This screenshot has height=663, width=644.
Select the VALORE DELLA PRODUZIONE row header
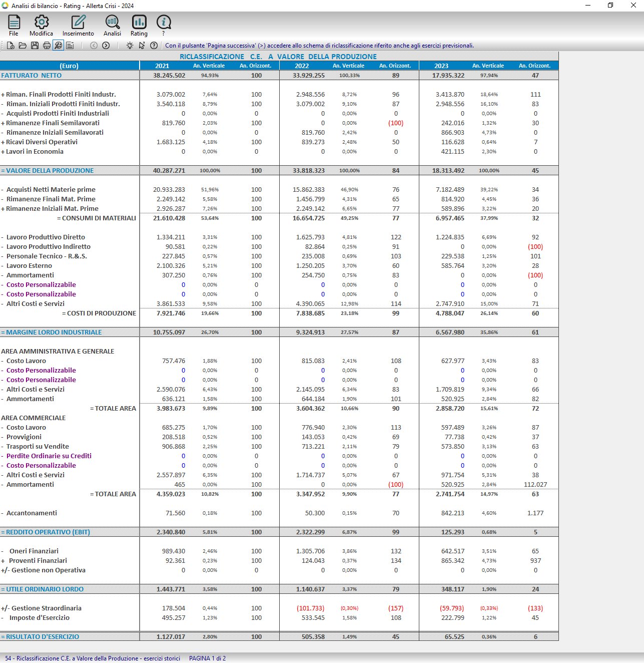point(48,171)
